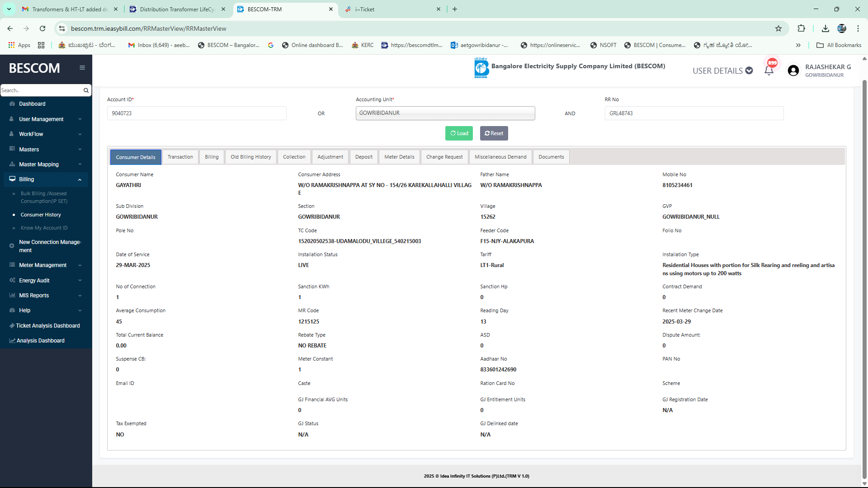The width and height of the screenshot is (868, 488).
Task: Switch to the Meter Details tab
Action: pyautogui.click(x=399, y=157)
